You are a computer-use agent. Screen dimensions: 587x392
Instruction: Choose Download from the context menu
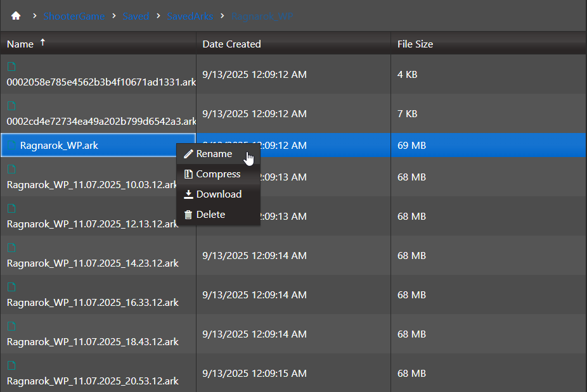(x=218, y=194)
